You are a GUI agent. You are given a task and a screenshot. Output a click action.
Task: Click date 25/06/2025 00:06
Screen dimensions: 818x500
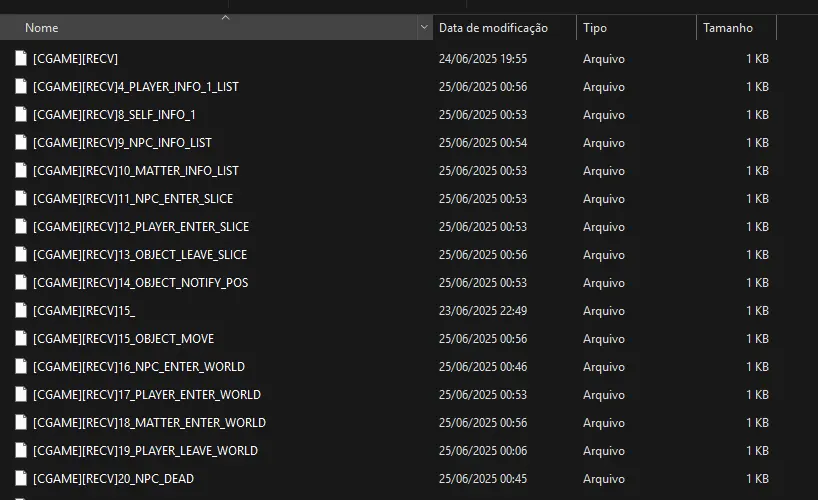[x=483, y=450]
